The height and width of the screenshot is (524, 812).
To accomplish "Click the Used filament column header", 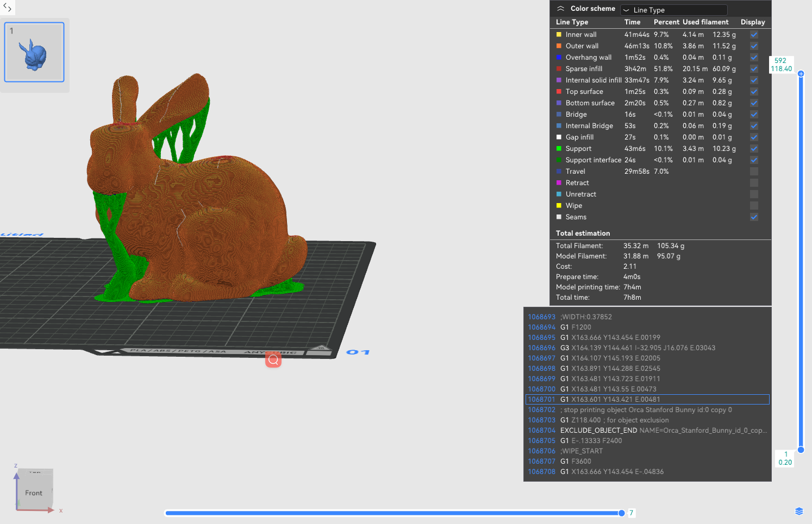I will [x=705, y=22].
